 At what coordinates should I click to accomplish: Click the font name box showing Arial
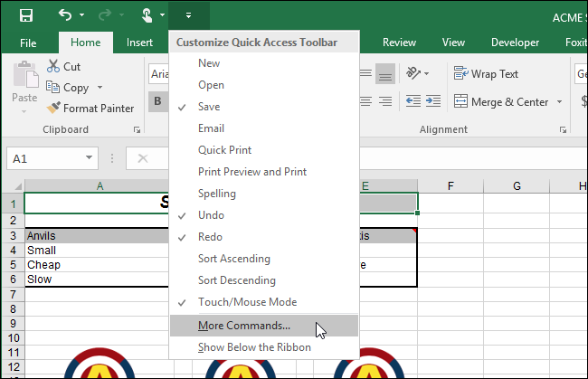pos(159,74)
